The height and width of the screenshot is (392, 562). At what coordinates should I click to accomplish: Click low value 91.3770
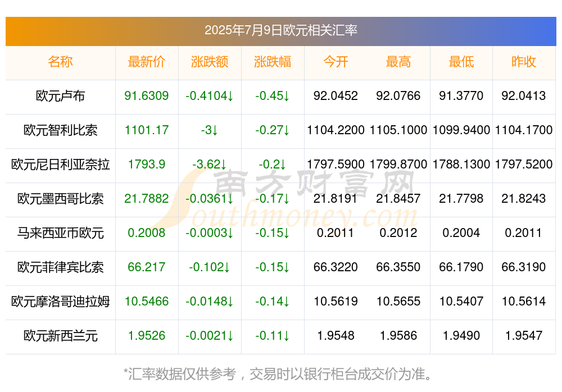[x=461, y=95]
